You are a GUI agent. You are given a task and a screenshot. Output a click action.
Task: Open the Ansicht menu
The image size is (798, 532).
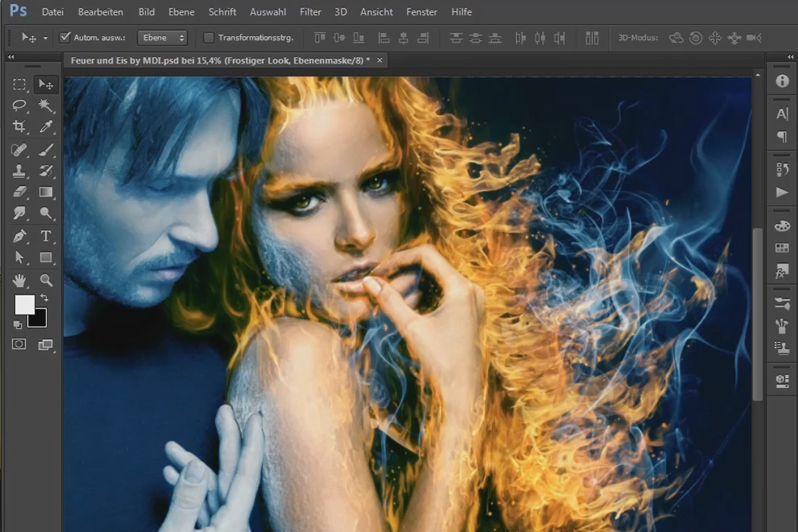point(376,12)
